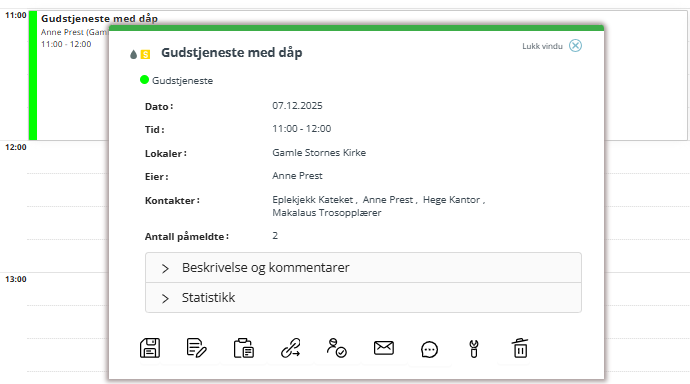Click the green Gudstjeneste category dot

click(x=144, y=80)
